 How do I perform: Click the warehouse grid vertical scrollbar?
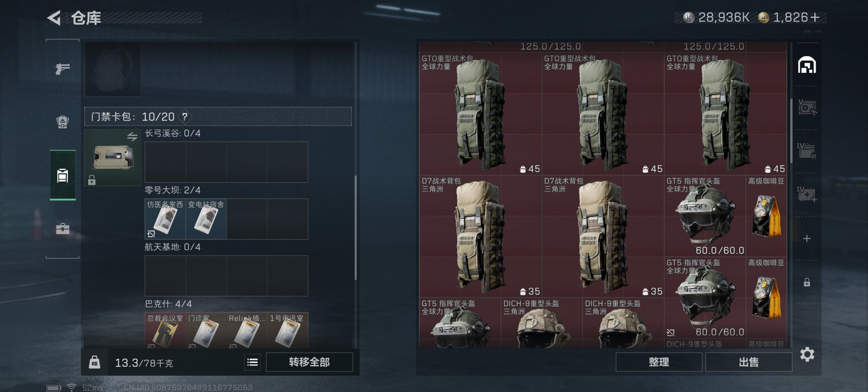pyautogui.click(x=791, y=130)
